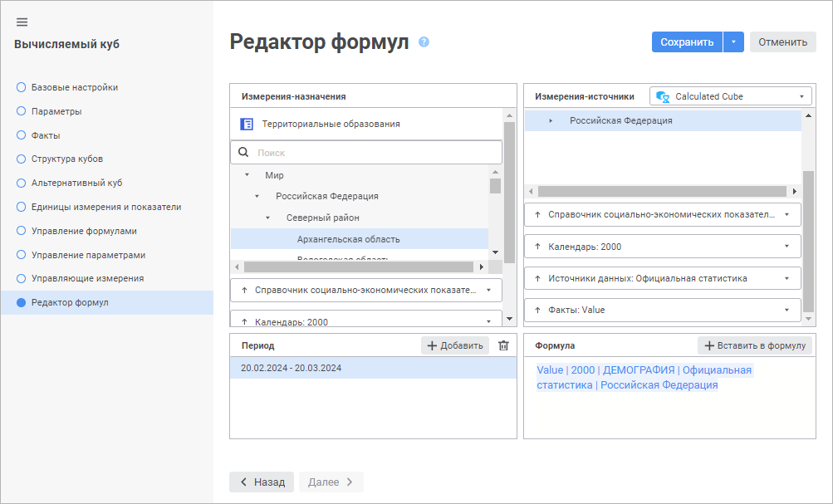Go to Структура кубов section

pos(66,159)
